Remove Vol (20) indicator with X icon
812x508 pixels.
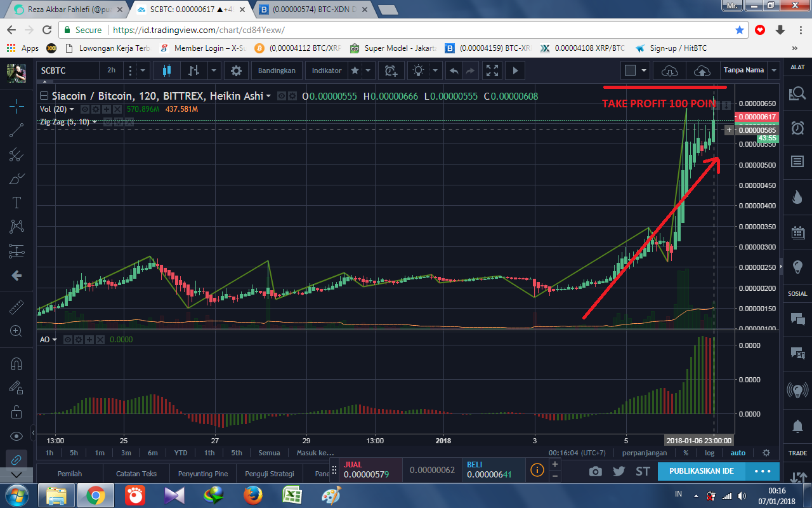(x=116, y=109)
